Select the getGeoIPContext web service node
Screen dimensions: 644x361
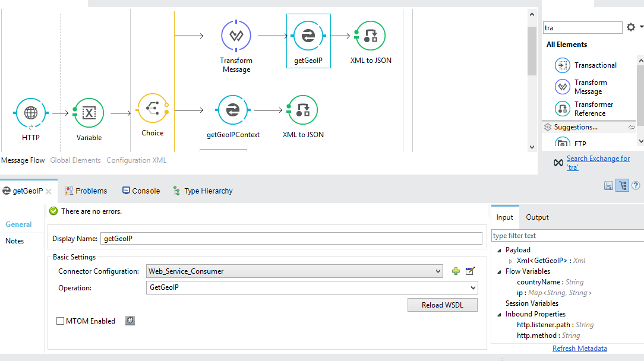point(233,110)
